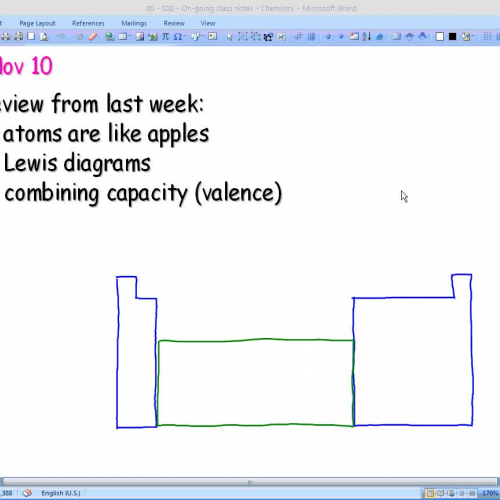Click the 'view from last week:' line
The height and width of the screenshot is (500, 500).
point(102,104)
